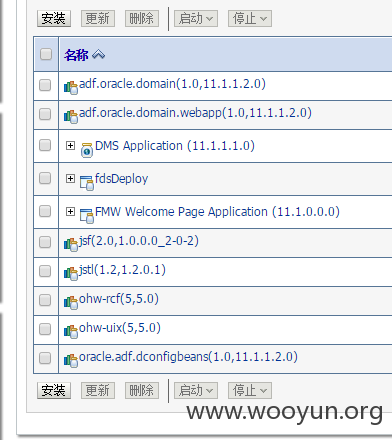Open oracle.adf.dconfigbeans(1.0,11.1.1.2.0) link
The image size is (392, 440).
[x=188, y=357]
